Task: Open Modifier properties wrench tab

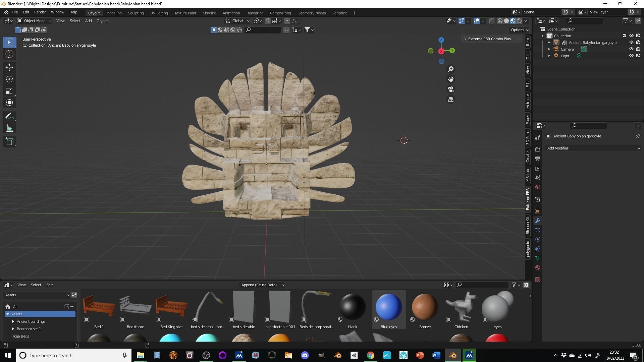Action: (x=538, y=221)
